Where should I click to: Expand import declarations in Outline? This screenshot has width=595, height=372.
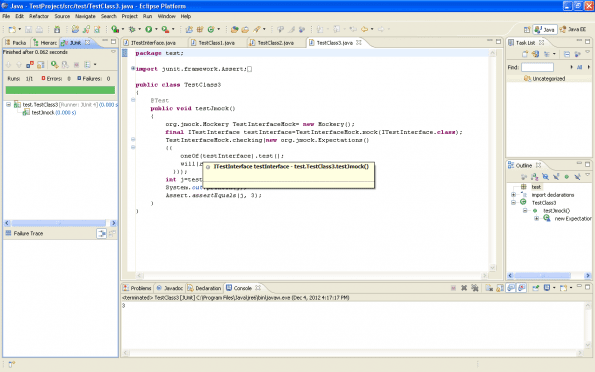[513, 195]
